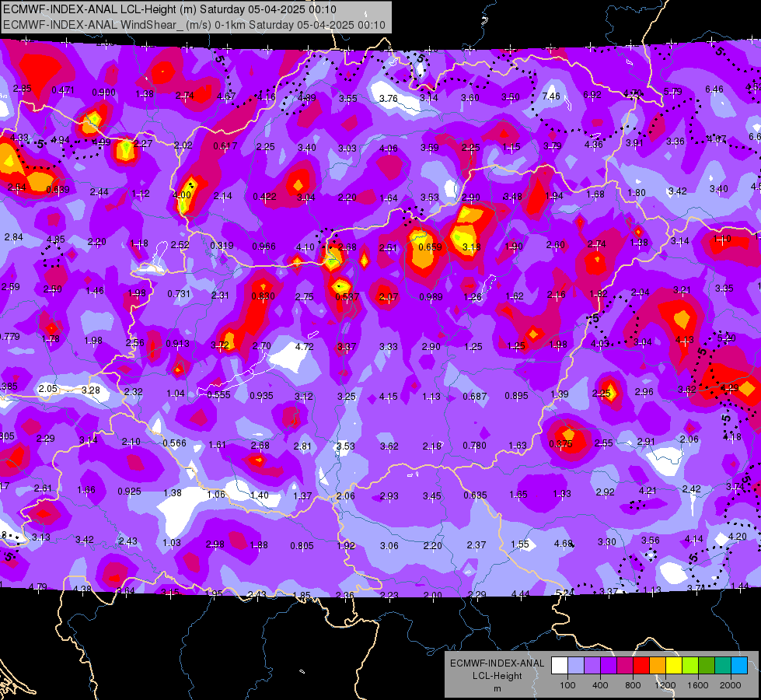Click the wind shear value 0.555
The height and width of the screenshot is (700, 761).
(x=218, y=395)
